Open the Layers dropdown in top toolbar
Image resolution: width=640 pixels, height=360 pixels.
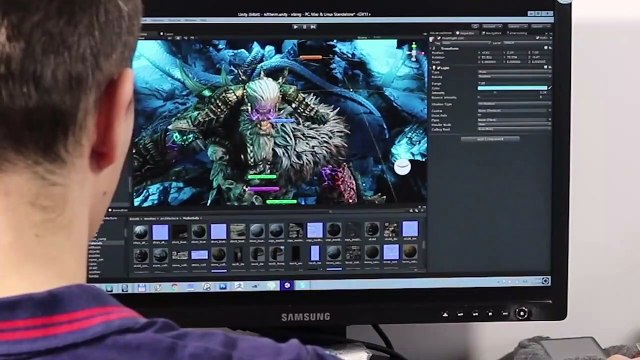coord(518,26)
